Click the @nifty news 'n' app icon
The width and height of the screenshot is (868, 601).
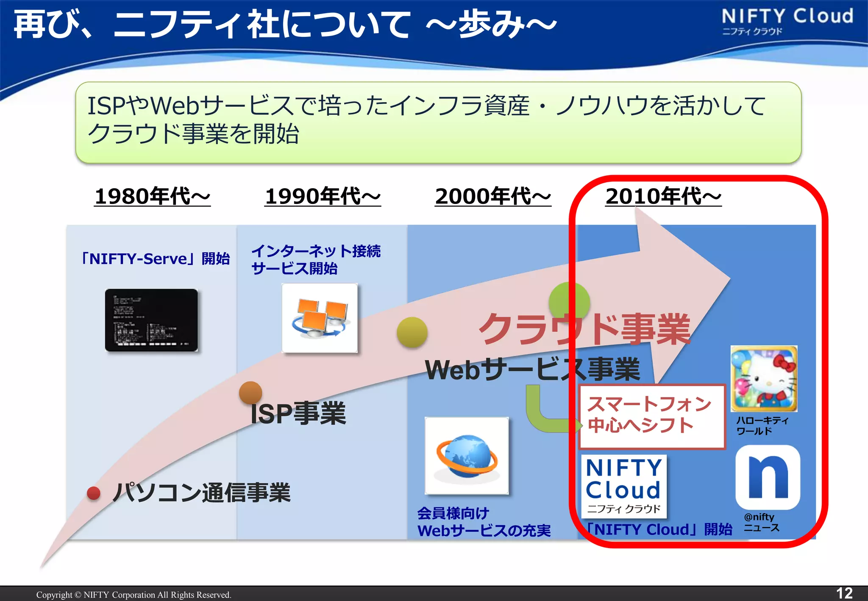pyautogui.click(x=768, y=477)
